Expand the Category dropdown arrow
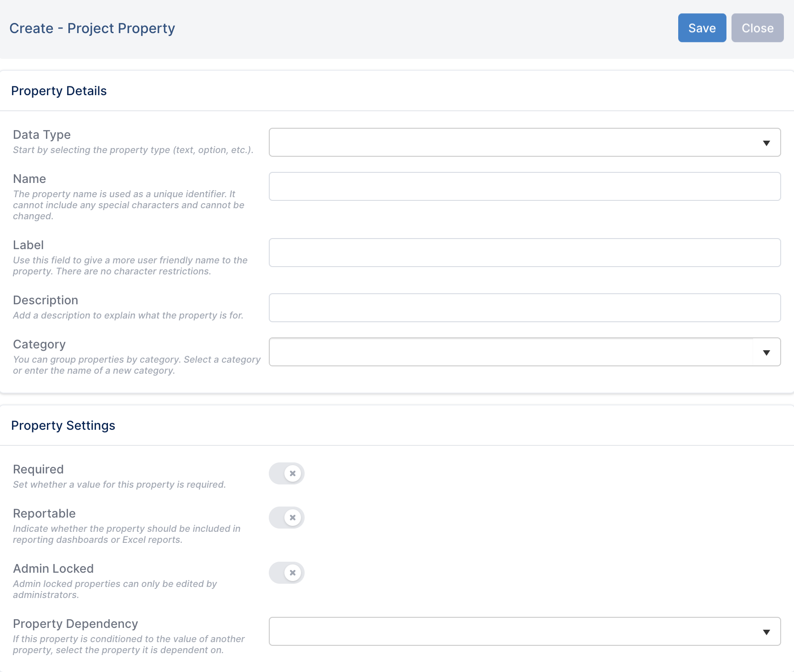This screenshot has height=672, width=794. pos(766,353)
